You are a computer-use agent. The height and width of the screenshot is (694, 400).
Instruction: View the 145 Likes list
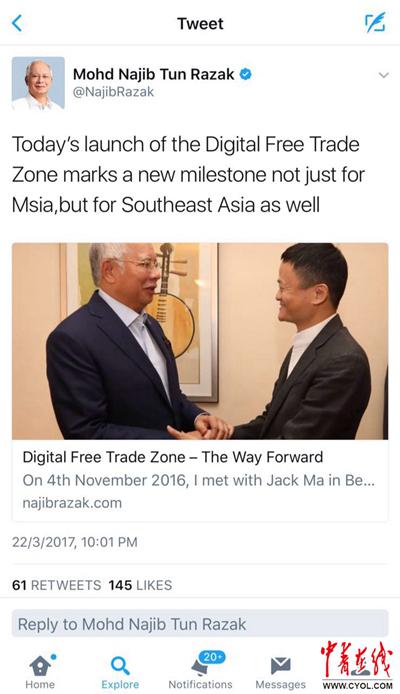140,585
